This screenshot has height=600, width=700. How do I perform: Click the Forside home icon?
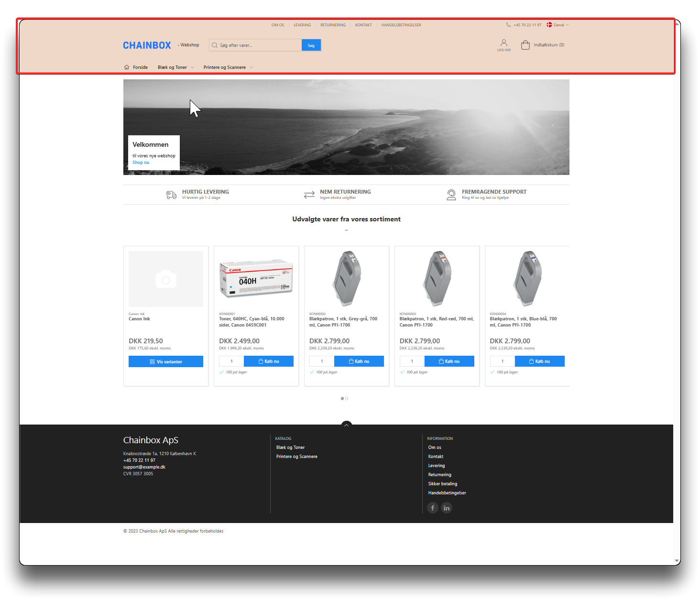pyautogui.click(x=127, y=67)
